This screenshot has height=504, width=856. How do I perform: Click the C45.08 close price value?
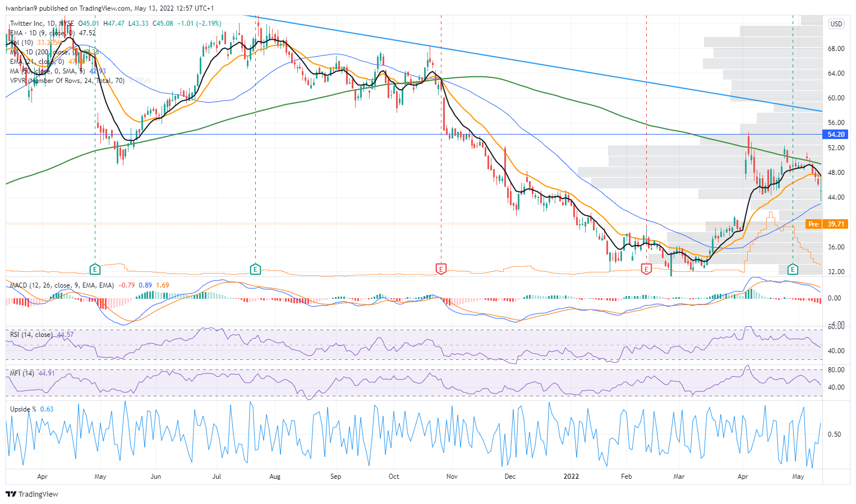point(163,24)
